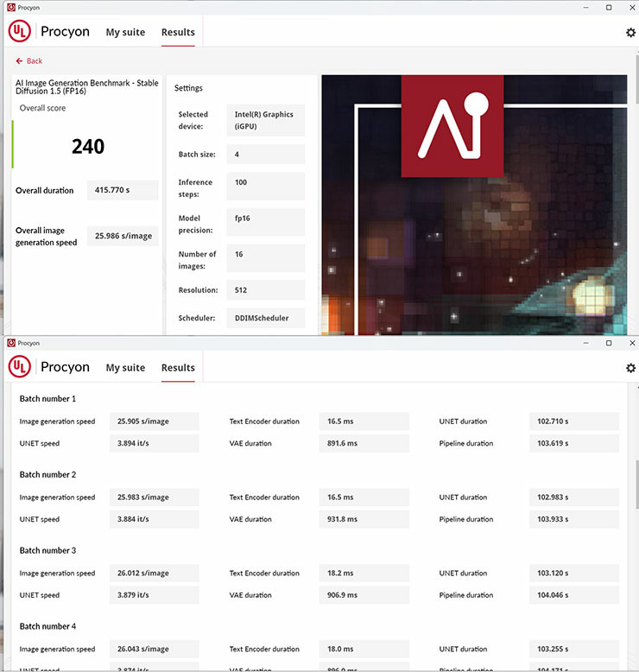Click Batch 1 Pipeline duration 103.619 s
This screenshot has width=639, height=672.
click(574, 443)
